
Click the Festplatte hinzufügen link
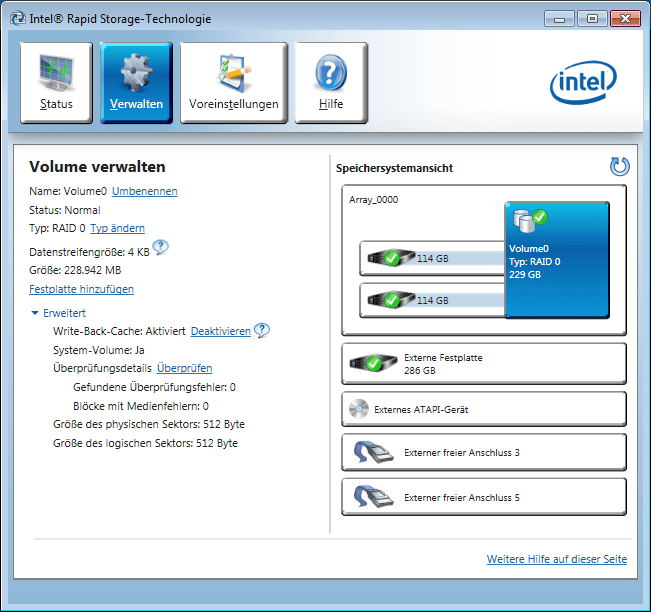(81, 289)
